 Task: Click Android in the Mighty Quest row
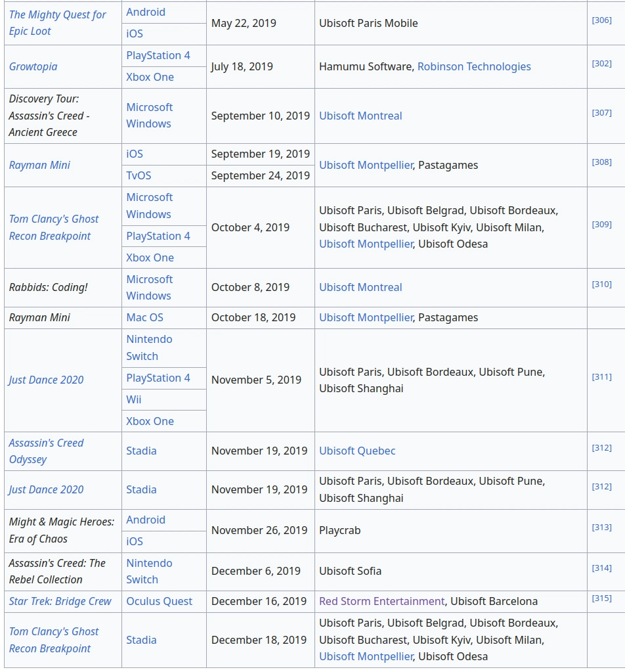[x=146, y=12]
